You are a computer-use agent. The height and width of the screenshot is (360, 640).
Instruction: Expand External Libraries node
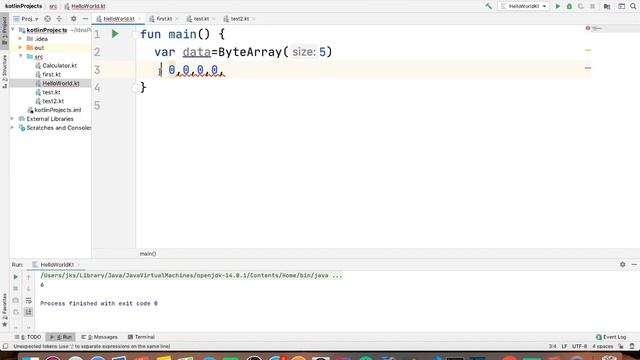13,119
